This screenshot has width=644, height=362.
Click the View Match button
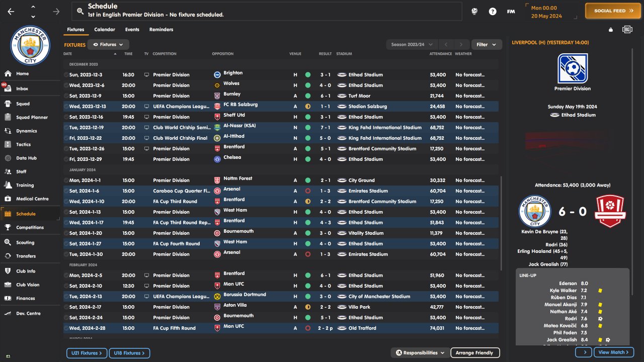pos(613,352)
